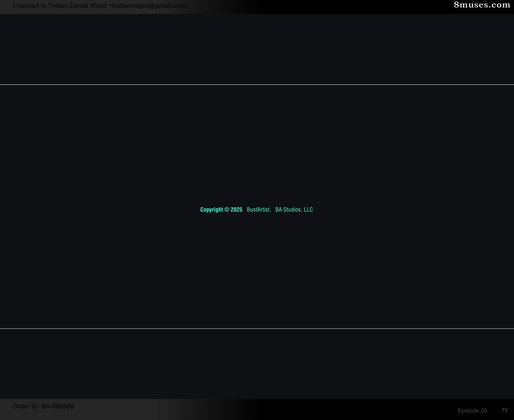Click the 'BA Studios, LLC' text
The image size is (514, 420).
pos(294,210)
